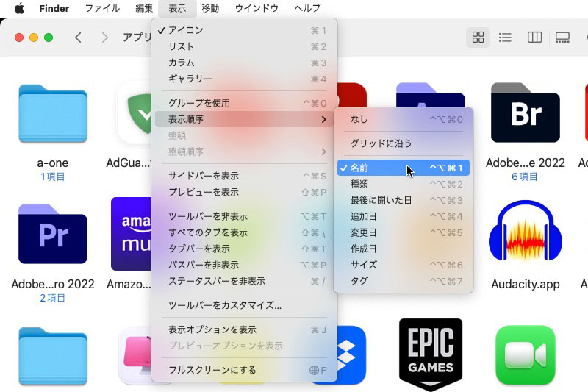
Task: Select the Dropbox app icon
Action: [x=351, y=355]
